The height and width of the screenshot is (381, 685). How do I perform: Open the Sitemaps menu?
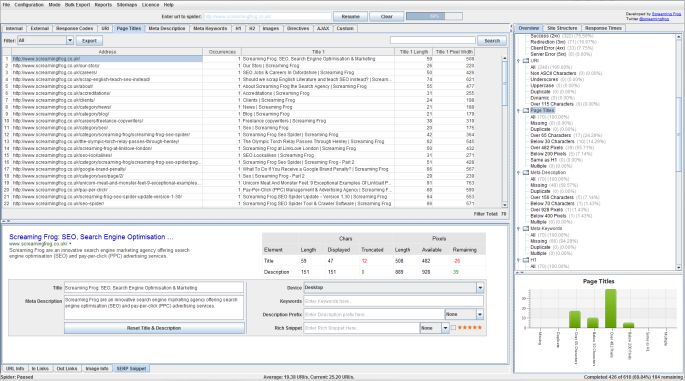(x=127, y=5)
